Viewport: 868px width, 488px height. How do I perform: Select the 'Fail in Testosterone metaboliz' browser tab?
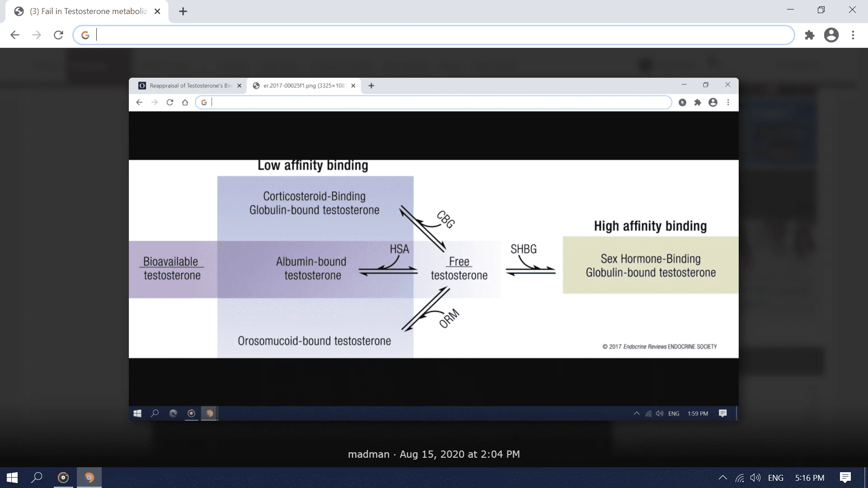87,11
